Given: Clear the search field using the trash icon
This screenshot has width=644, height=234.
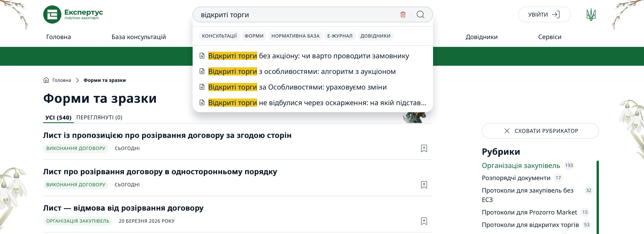Looking at the screenshot, I should point(403,14).
